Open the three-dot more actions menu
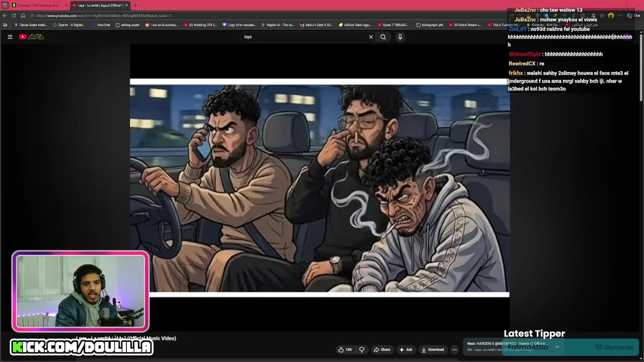Viewport: 644px width, 362px height. point(454,349)
